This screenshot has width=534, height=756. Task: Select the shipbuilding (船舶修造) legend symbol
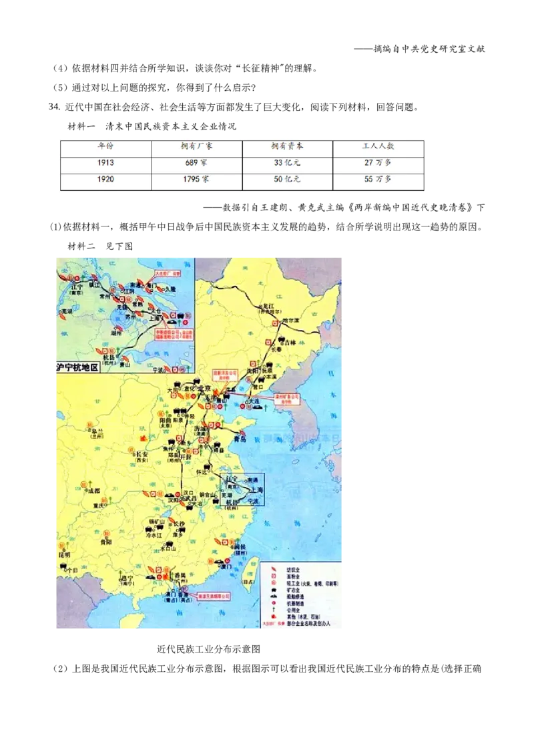[x=273, y=596]
